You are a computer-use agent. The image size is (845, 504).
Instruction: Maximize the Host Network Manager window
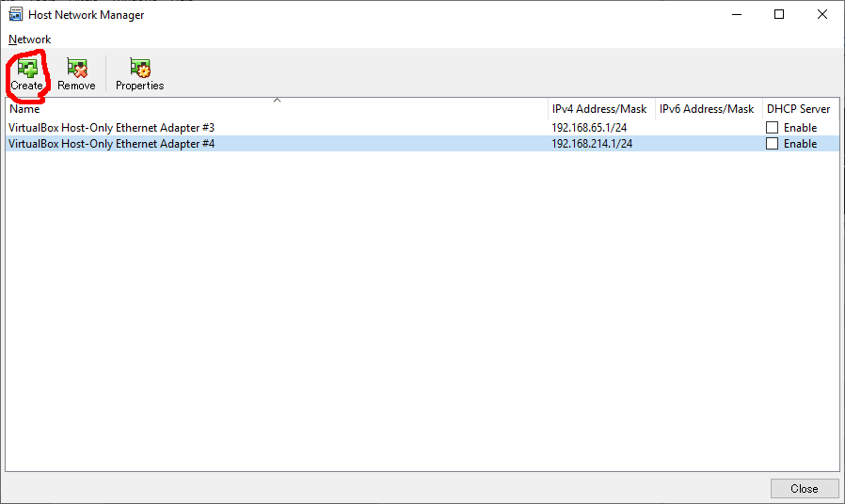(x=779, y=14)
